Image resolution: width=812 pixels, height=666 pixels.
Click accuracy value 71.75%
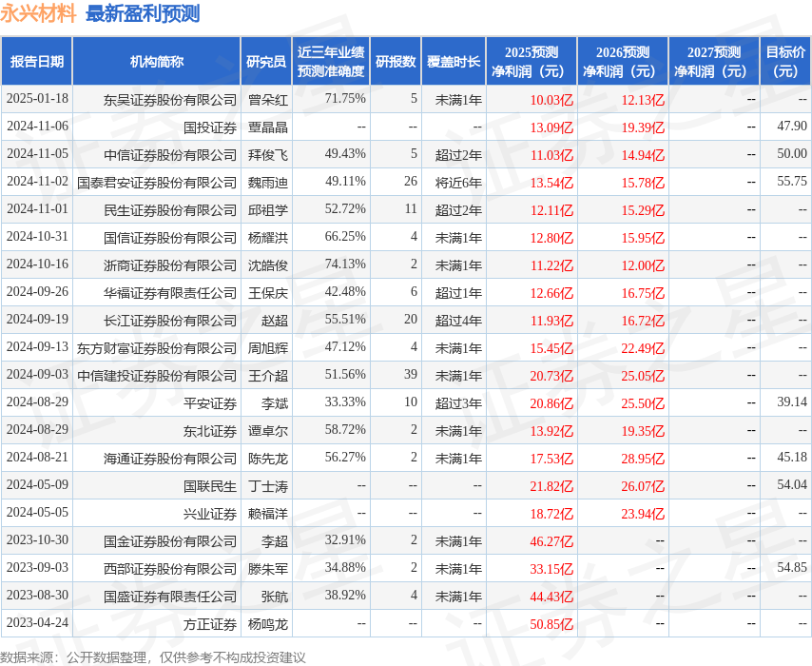(345, 99)
